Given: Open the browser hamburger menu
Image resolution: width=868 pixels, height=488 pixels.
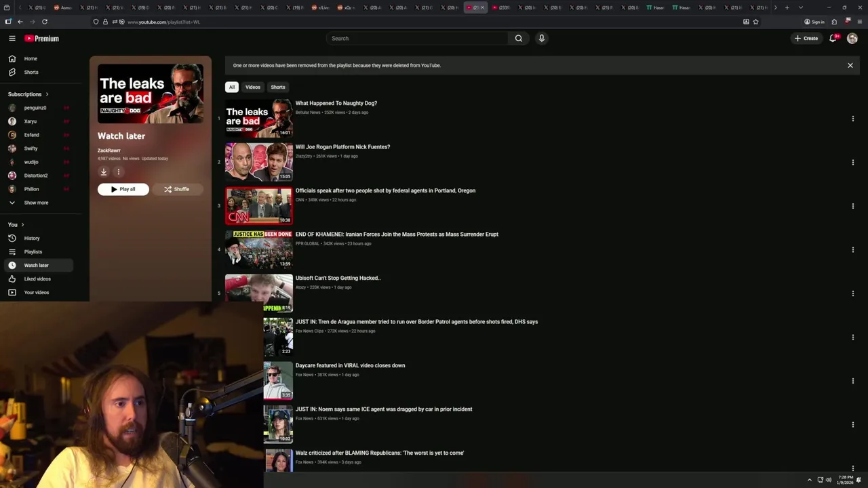Looking at the screenshot, I should pos(859,22).
